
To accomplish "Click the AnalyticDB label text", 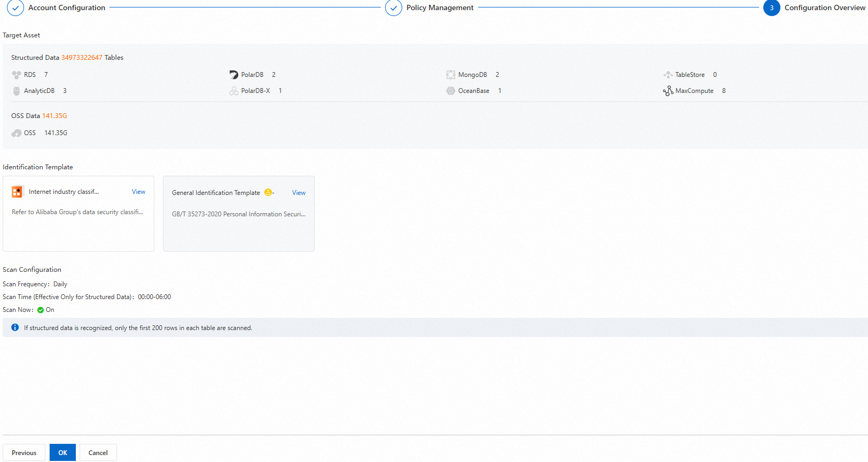I will pos(39,91).
